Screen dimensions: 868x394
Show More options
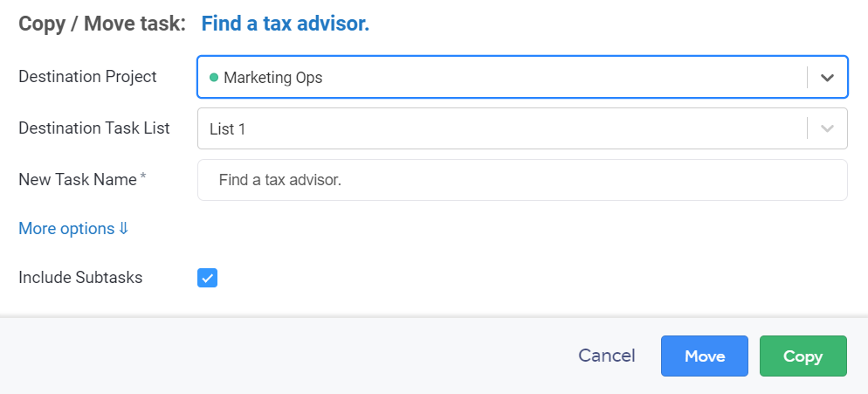point(66,229)
